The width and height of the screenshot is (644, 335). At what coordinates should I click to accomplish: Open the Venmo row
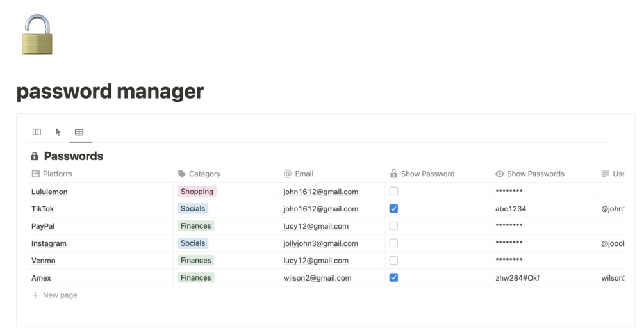(x=43, y=261)
